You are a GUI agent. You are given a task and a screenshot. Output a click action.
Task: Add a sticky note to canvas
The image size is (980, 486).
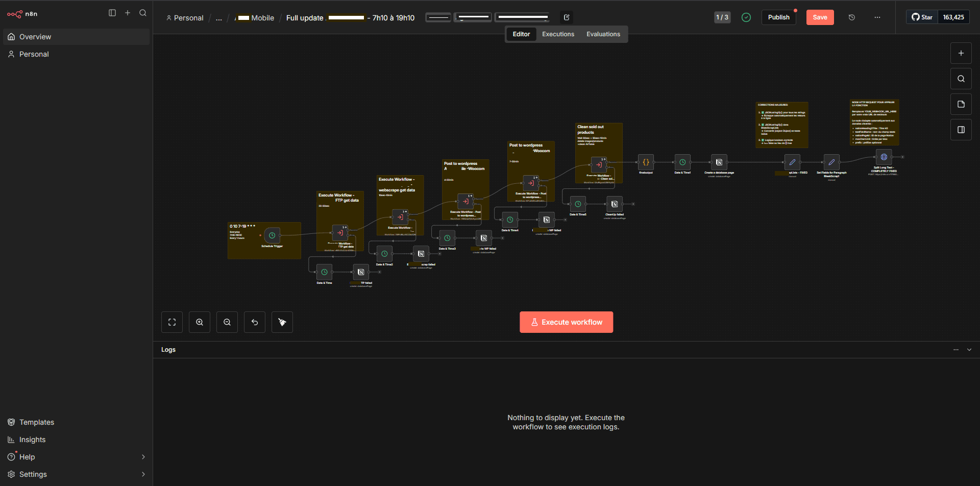[961, 104]
